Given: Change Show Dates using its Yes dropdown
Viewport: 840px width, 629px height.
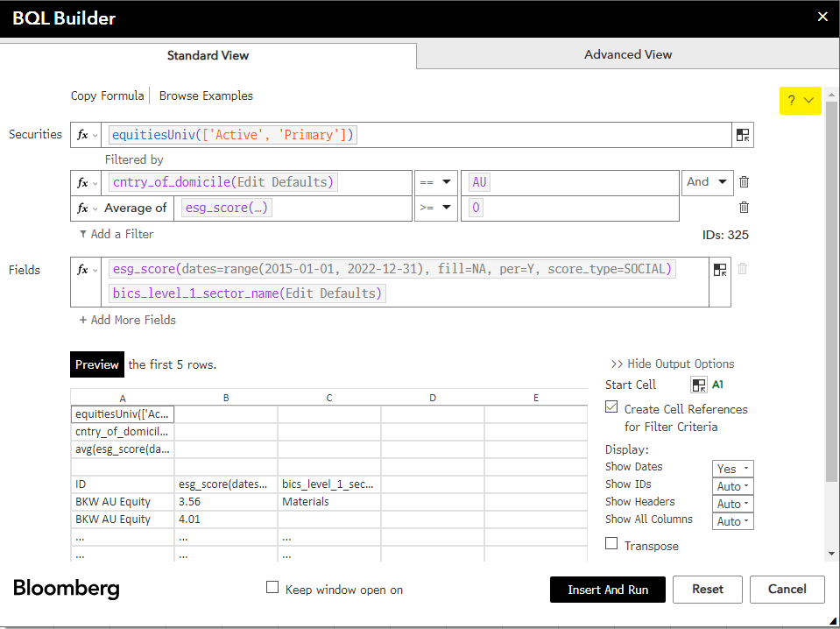Looking at the screenshot, I should click(x=732, y=468).
